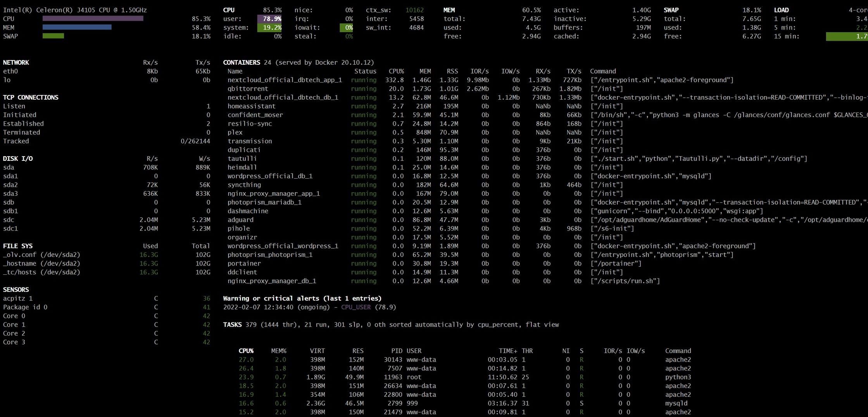
Task: Select the eth0 network interface row
Action: [107, 71]
